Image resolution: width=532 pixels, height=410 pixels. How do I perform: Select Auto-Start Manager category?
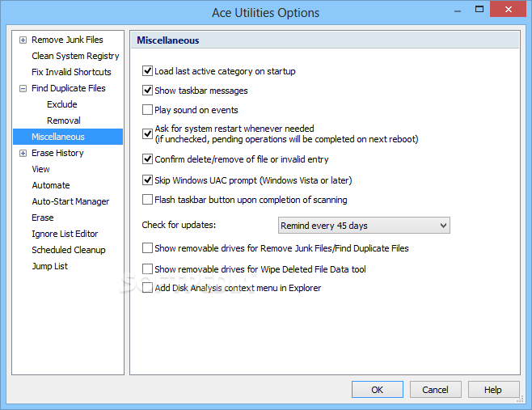(70, 201)
